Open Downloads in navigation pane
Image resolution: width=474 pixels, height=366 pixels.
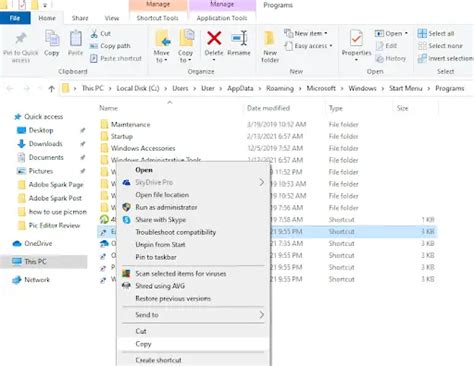(x=45, y=144)
